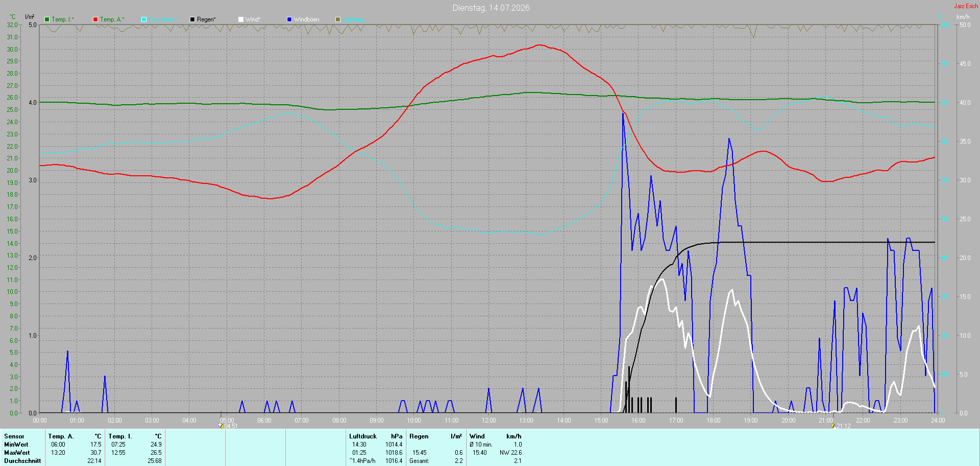The height and width of the screenshot is (466, 980).
Task: Click the sunrise marker at 04:51
Action: 222,425
